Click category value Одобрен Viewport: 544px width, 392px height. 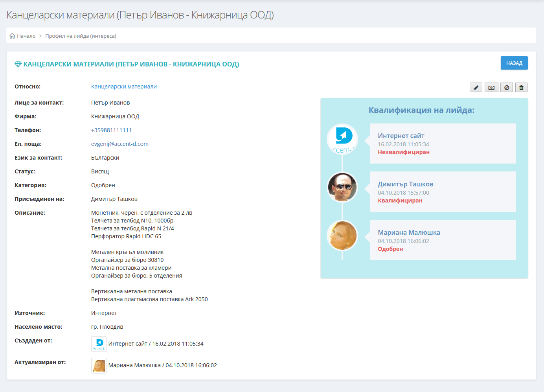[x=103, y=185]
